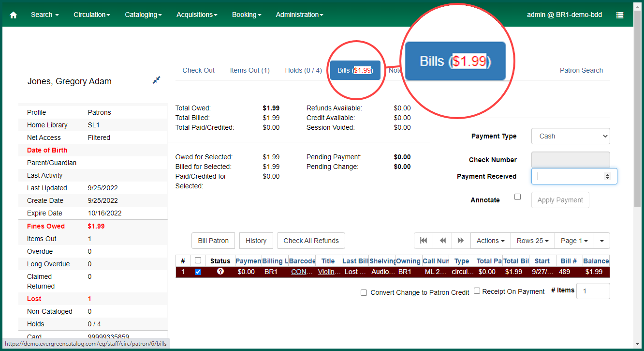Toggle select-all checkbox in grid header
644x351 pixels.
[x=197, y=260]
